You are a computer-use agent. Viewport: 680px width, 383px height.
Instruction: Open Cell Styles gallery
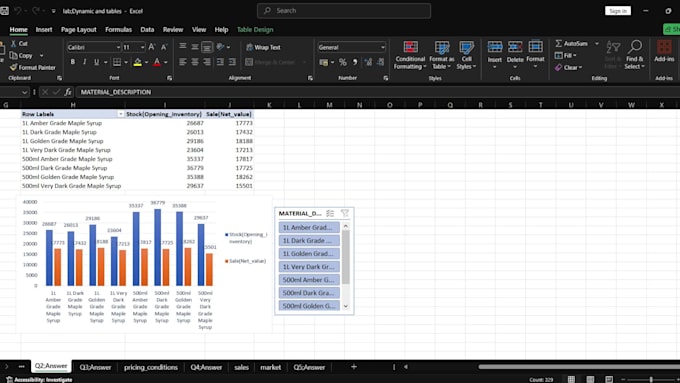pos(466,55)
